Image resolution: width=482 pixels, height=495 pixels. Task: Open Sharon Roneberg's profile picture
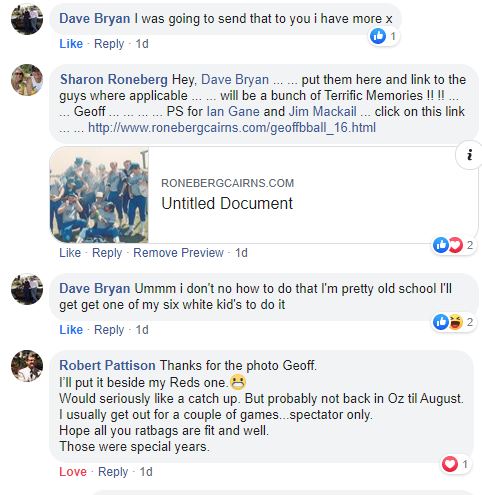[x=27, y=80]
